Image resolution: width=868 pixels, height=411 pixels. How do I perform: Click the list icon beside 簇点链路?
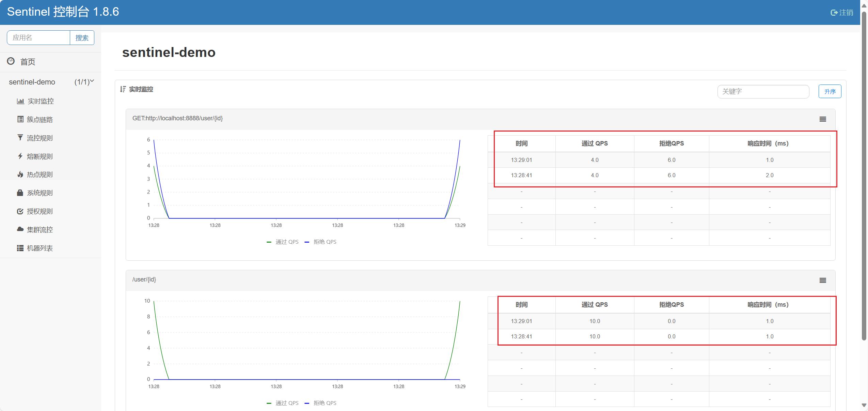20,119
